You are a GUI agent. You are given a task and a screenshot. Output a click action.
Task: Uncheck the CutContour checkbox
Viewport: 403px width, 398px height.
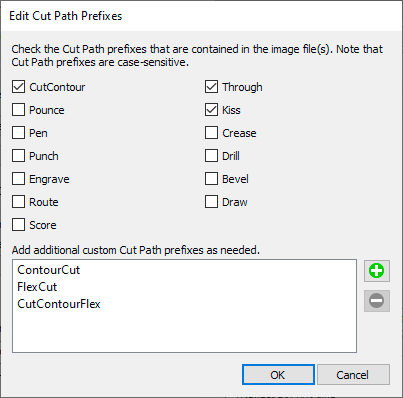click(x=18, y=87)
